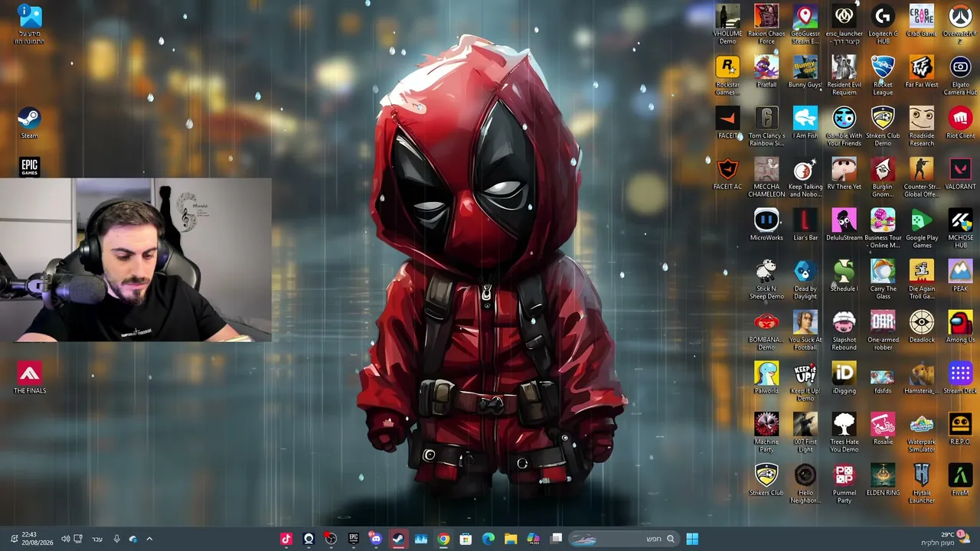
Task: Launch Liar's Bar from the desktop
Action: [x=805, y=225]
